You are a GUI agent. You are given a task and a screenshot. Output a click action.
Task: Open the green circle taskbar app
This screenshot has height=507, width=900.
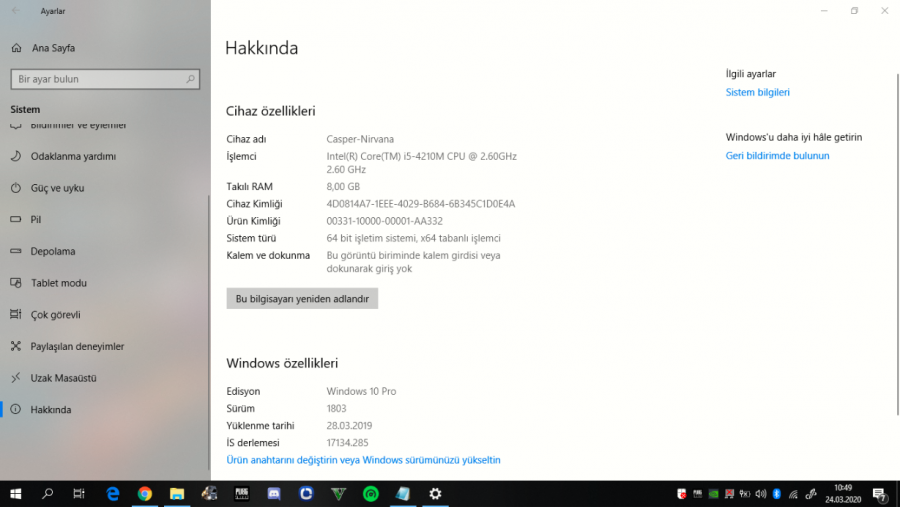point(371,494)
